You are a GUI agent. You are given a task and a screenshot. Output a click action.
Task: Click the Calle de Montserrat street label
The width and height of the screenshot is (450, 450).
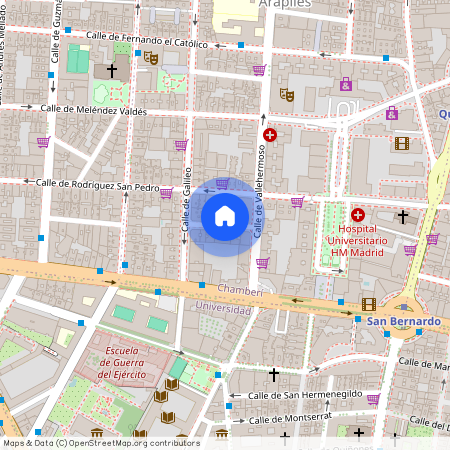point(290,418)
